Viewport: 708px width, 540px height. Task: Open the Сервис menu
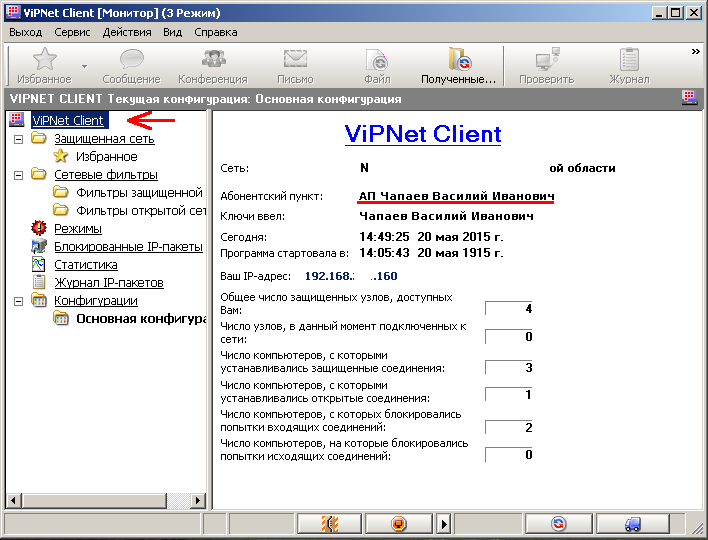pyautogui.click(x=72, y=33)
